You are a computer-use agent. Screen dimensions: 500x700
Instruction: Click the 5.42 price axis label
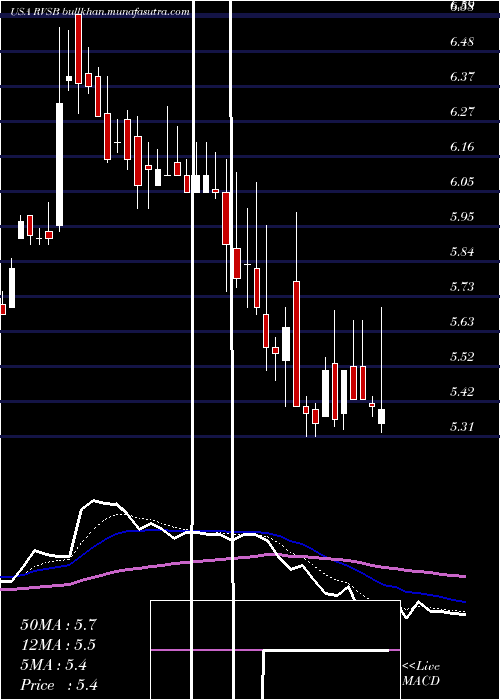[x=462, y=391]
